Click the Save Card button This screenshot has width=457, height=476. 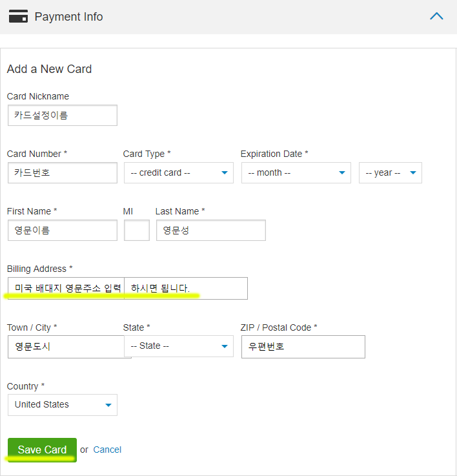tap(42, 450)
